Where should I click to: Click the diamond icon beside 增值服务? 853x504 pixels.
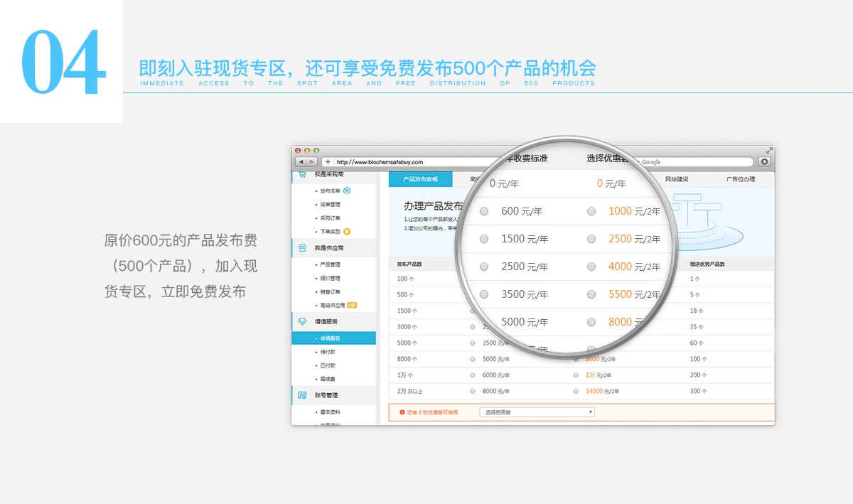tap(302, 321)
